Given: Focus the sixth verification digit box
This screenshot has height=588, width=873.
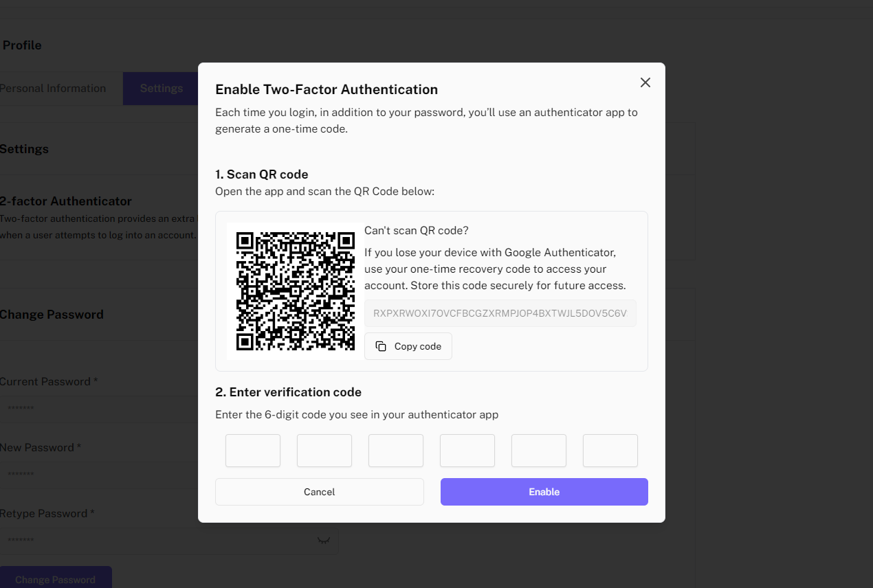Looking at the screenshot, I should (610, 451).
